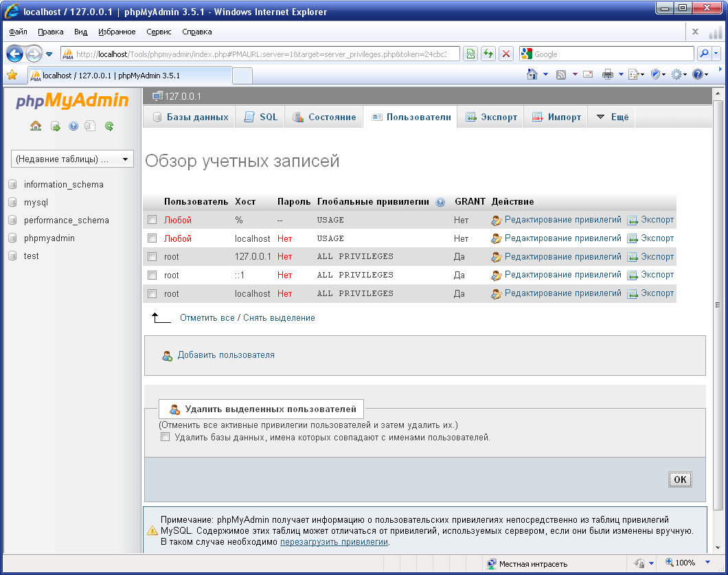
Task: Expand the Print dropdown arrow
Action: click(621, 74)
